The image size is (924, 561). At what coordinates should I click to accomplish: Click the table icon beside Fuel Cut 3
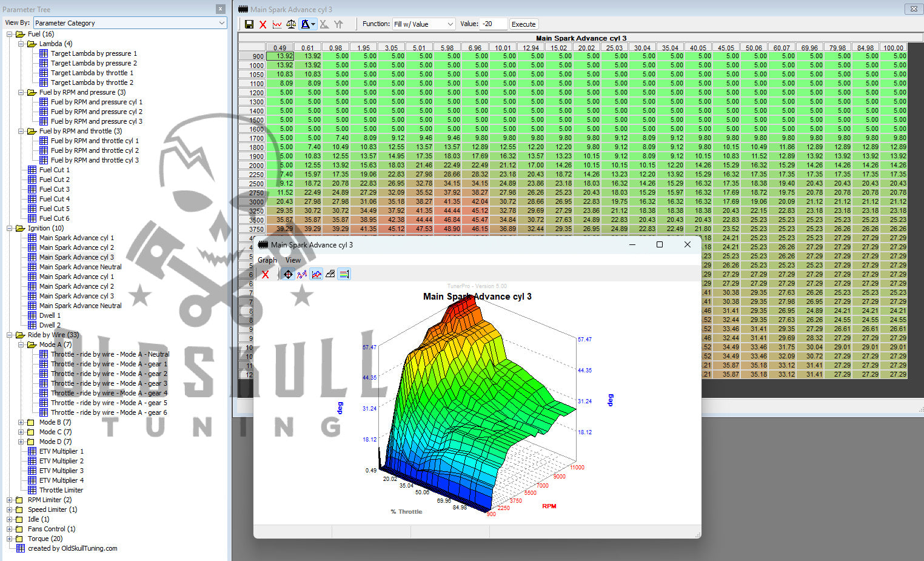[32, 189]
